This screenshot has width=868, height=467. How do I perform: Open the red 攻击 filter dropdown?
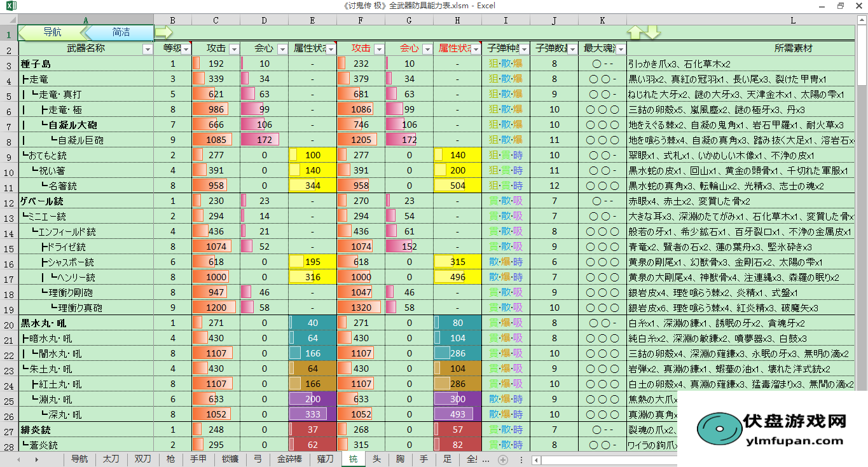point(378,49)
